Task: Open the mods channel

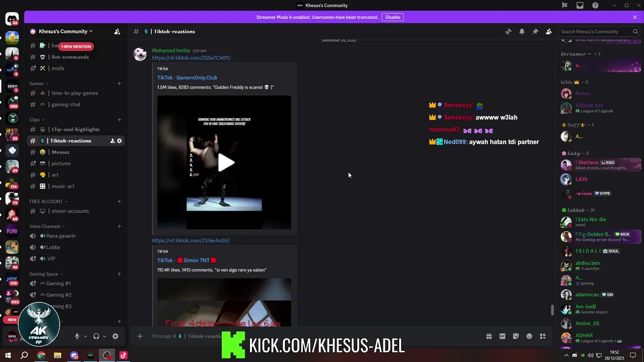Action: pyautogui.click(x=75, y=68)
